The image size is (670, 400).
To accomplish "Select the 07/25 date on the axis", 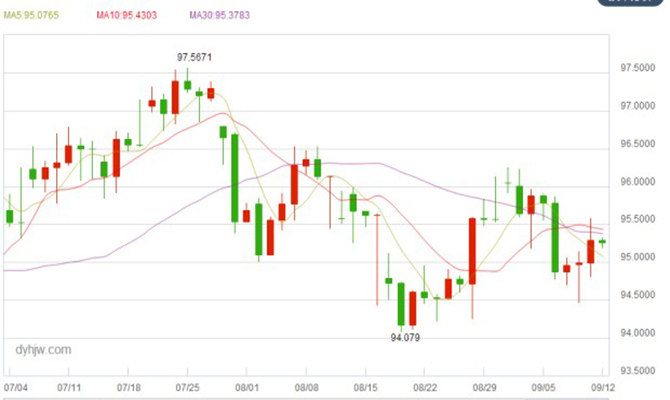I will [188, 385].
